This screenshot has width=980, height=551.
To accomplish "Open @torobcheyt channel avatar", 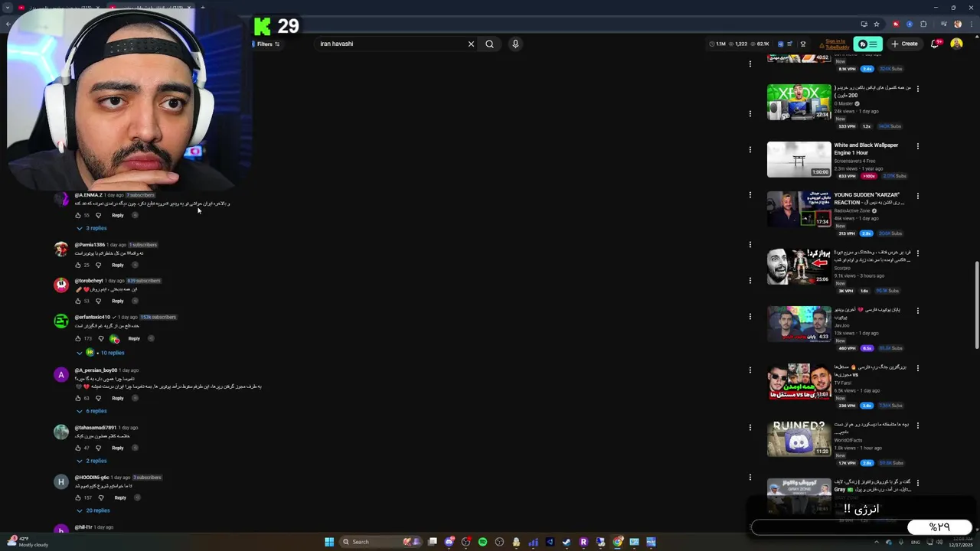I will (61, 285).
